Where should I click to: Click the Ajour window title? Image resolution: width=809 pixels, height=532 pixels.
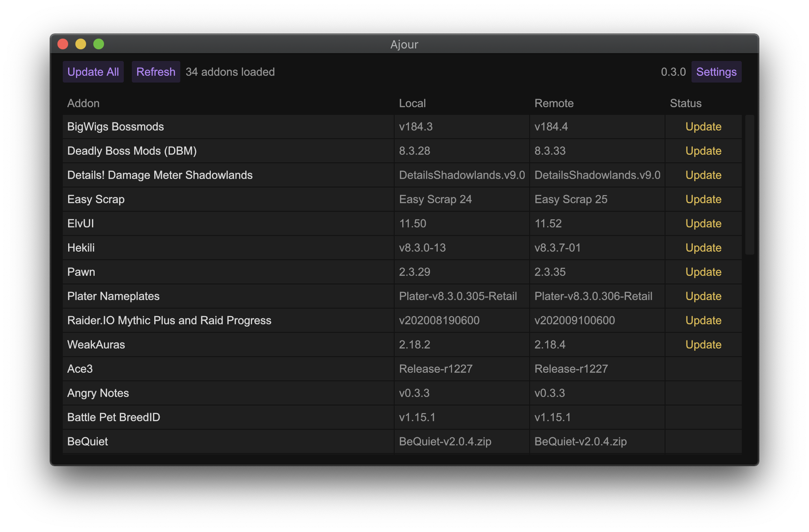(404, 44)
